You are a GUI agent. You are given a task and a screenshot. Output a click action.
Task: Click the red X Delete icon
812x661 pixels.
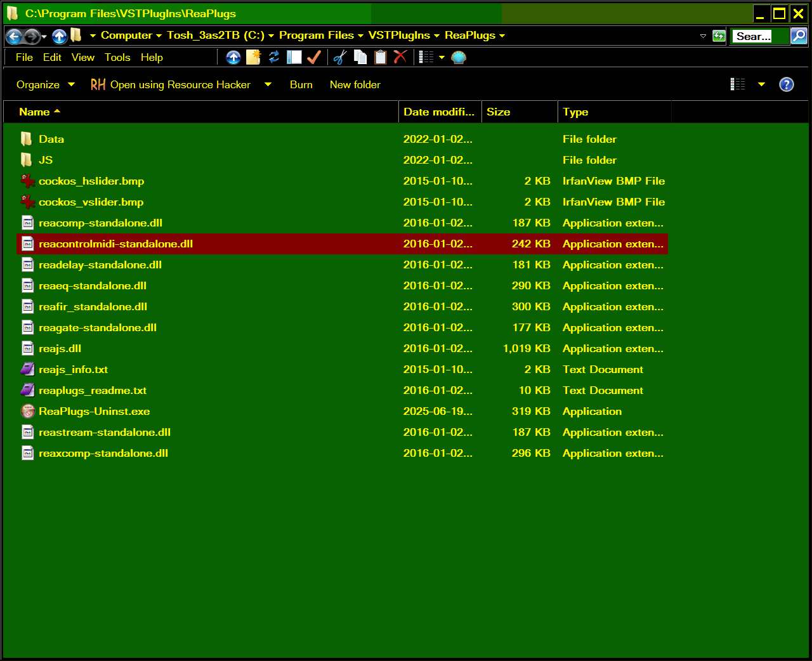(x=400, y=57)
